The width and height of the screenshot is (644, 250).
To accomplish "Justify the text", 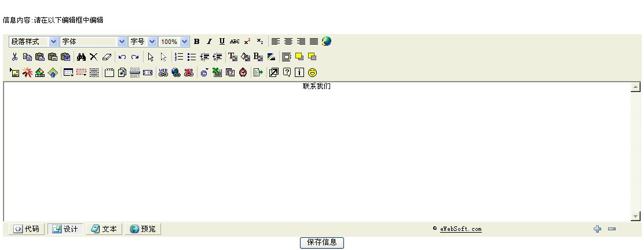I will click(x=314, y=42).
